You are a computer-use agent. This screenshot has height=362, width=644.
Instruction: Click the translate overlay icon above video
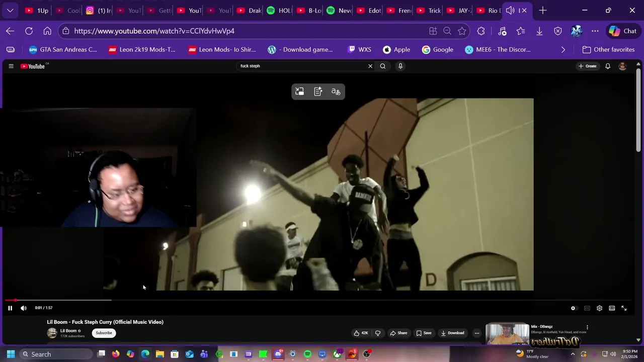tap(336, 92)
